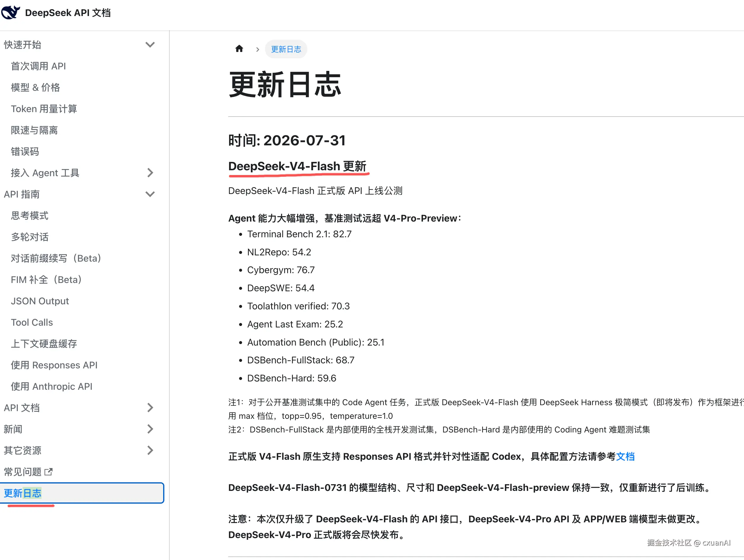Image resolution: width=744 pixels, height=560 pixels.
Task: Open Tool Calls guide
Action: 32,322
